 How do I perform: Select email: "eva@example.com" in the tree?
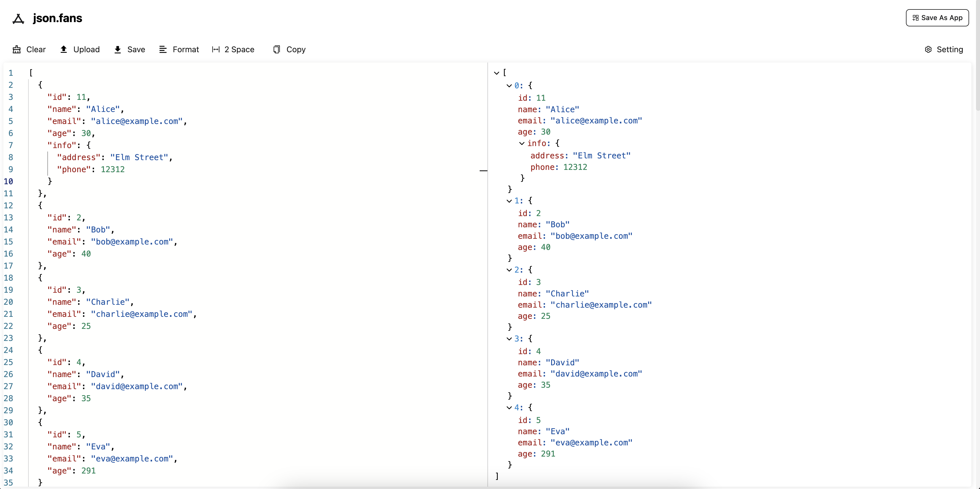click(575, 443)
